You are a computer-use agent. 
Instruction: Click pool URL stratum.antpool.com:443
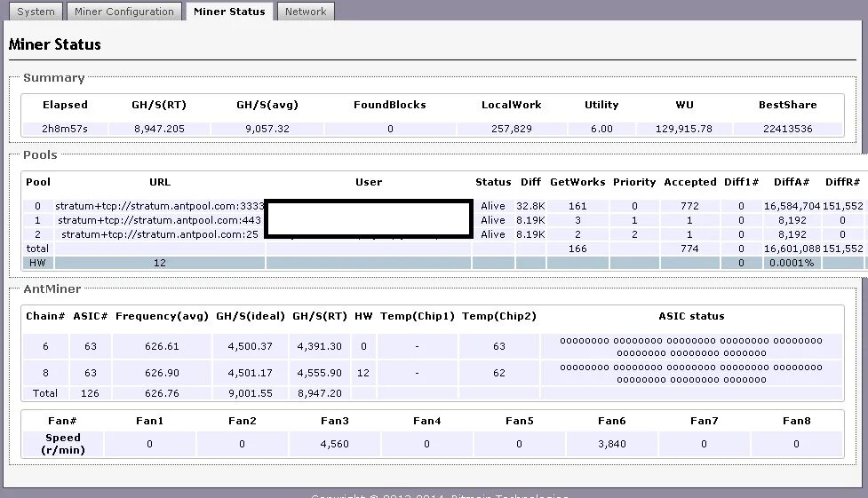coord(159,220)
